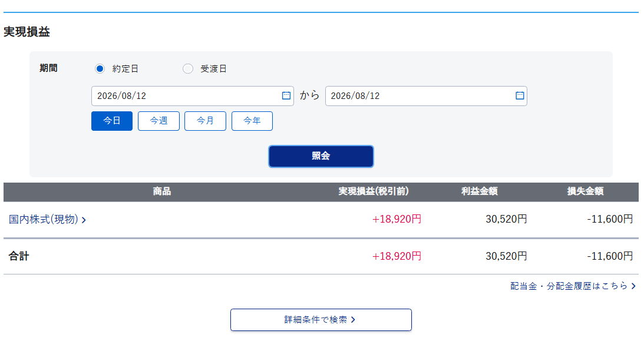Image resolution: width=644 pixels, height=354 pixels.
Task: Choose the 今月 period preset
Action: pos(206,121)
